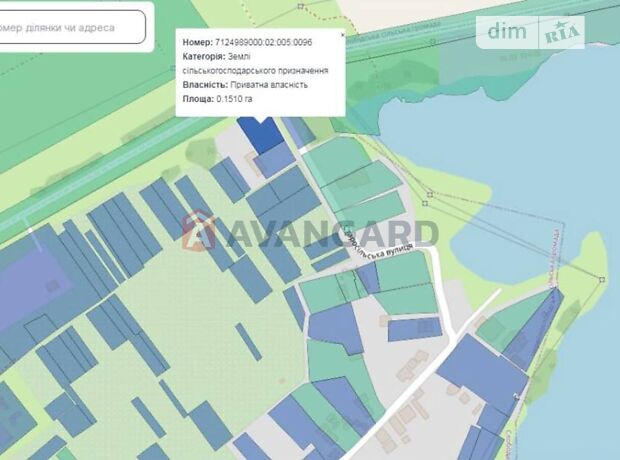Viewport: 620px width, 460px height.
Task: Click the AVANGARD watermark text
Action: click(330, 233)
